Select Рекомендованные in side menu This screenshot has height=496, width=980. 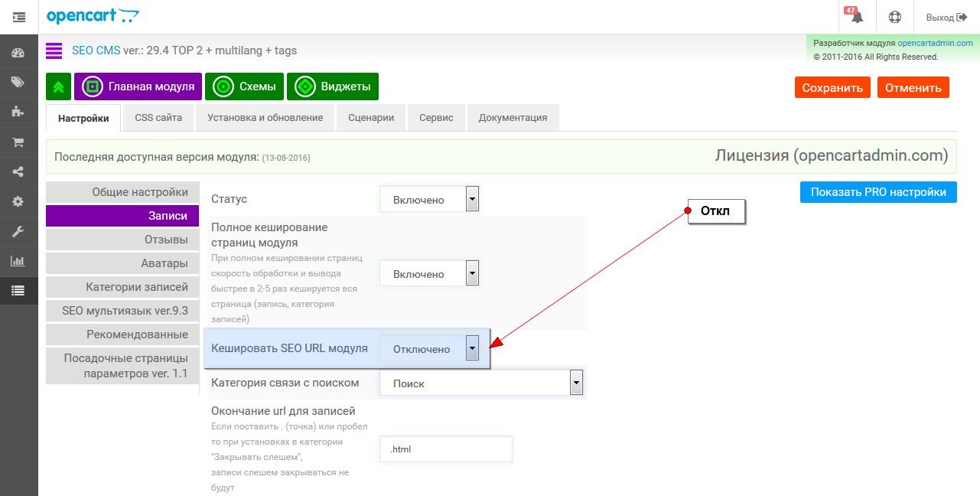click(122, 334)
